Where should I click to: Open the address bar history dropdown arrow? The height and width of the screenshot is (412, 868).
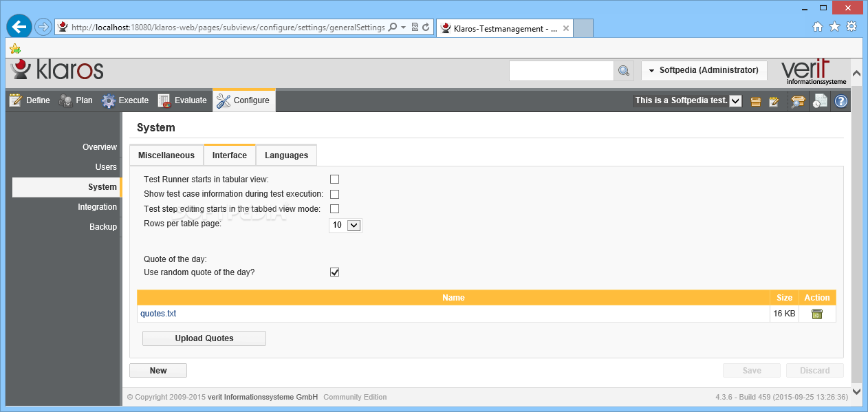click(x=403, y=28)
